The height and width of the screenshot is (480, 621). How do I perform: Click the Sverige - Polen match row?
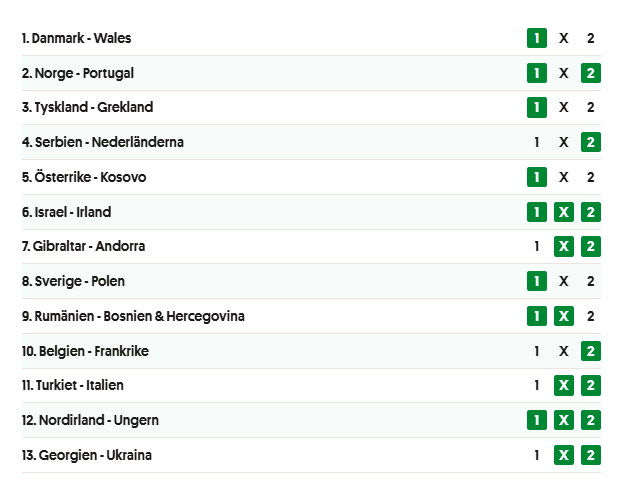pos(311,281)
